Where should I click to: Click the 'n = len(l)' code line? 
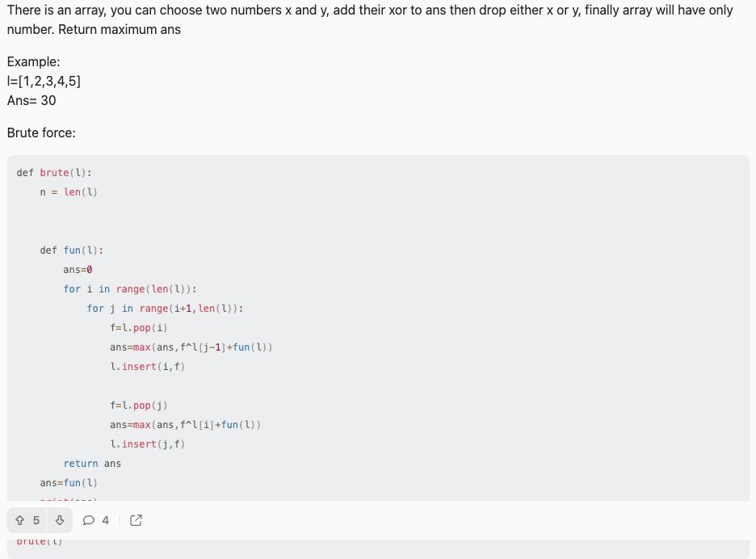pyautogui.click(x=69, y=192)
